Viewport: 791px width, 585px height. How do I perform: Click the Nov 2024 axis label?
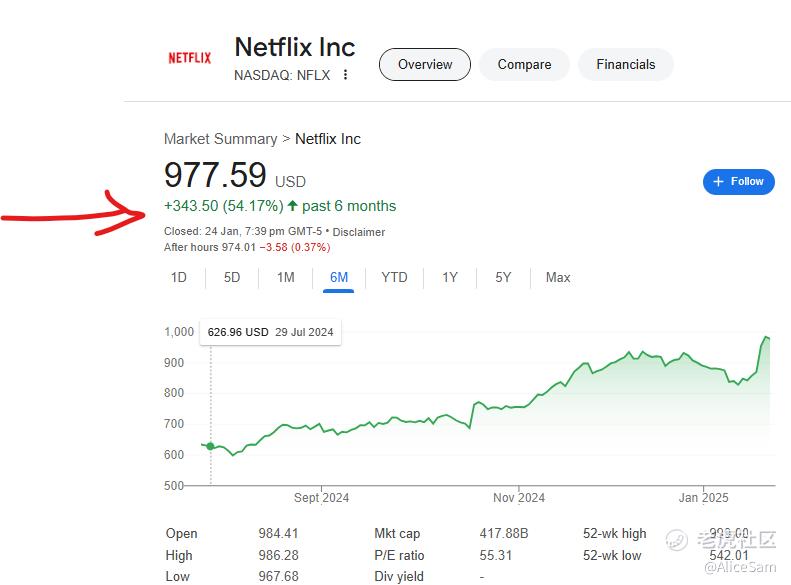pos(519,498)
